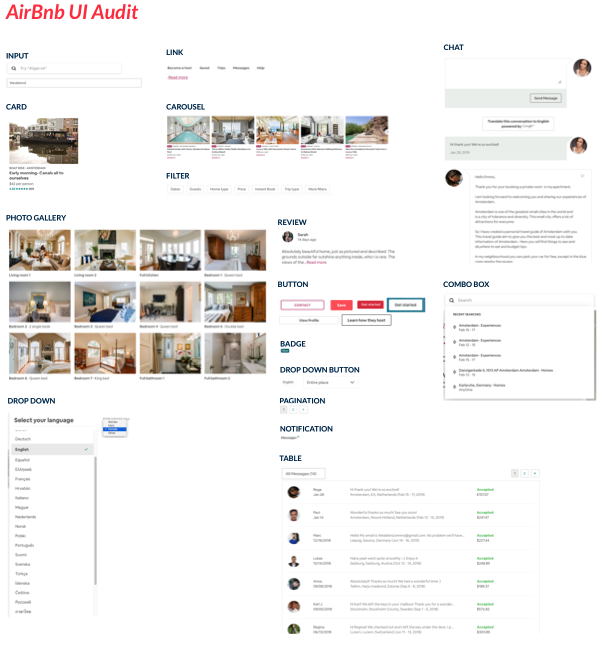Expand the 'Entire place' dropdown chevron
This screenshot has height=651, width=610.
pyautogui.click(x=352, y=382)
